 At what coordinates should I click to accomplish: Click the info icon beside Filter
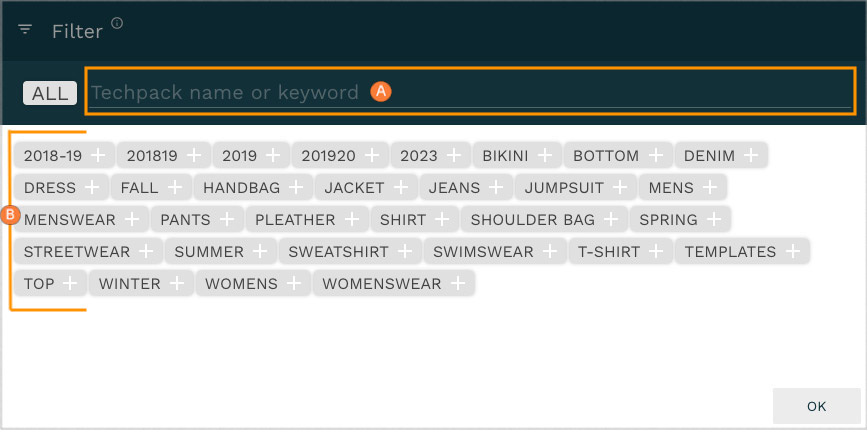pos(117,23)
